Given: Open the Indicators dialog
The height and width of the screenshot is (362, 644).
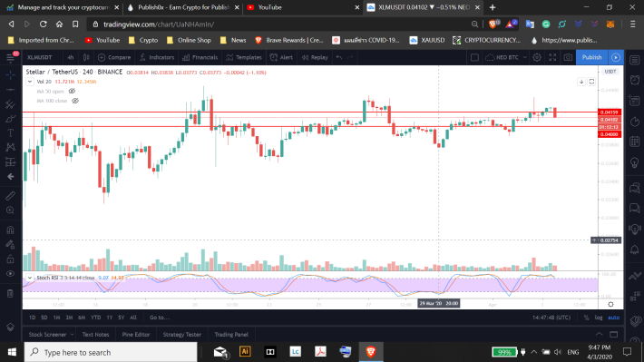Looking at the screenshot, I should click(157, 57).
